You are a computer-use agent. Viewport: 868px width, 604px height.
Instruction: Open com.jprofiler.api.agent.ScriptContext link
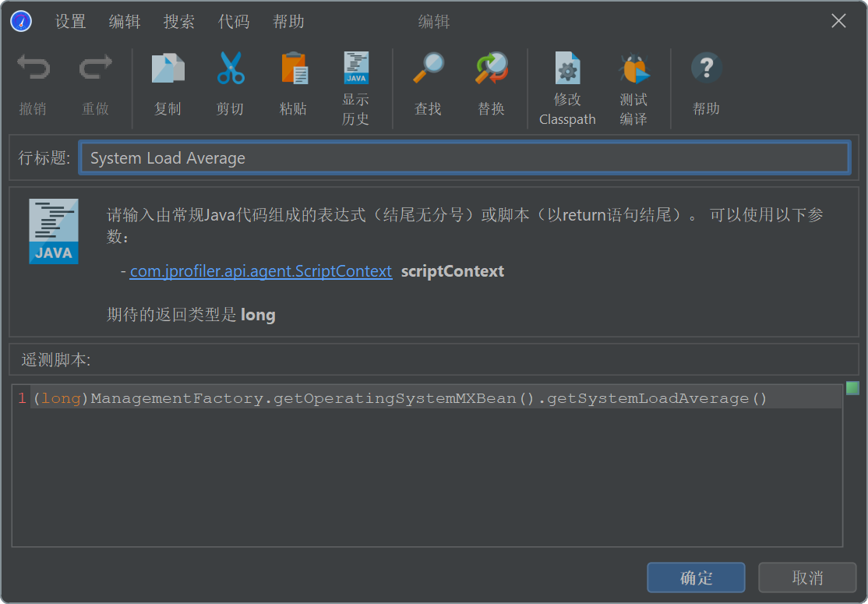click(x=261, y=271)
